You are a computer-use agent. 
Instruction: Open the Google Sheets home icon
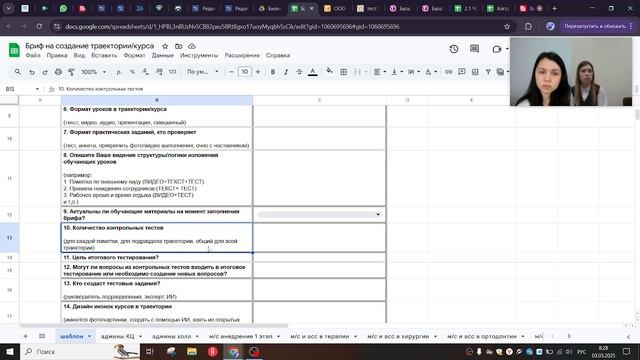(14, 50)
